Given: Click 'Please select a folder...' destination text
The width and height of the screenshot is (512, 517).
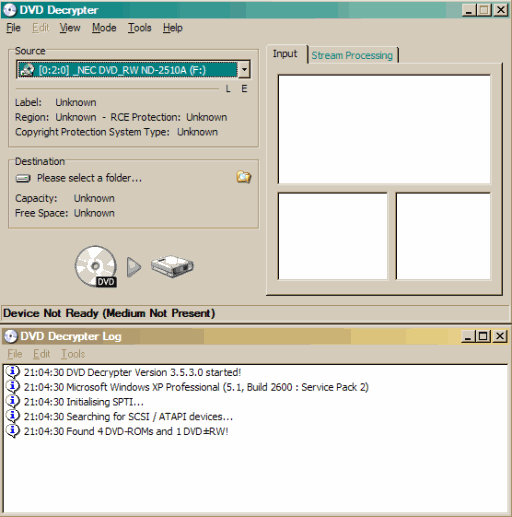Looking at the screenshot, I should 89,178.
